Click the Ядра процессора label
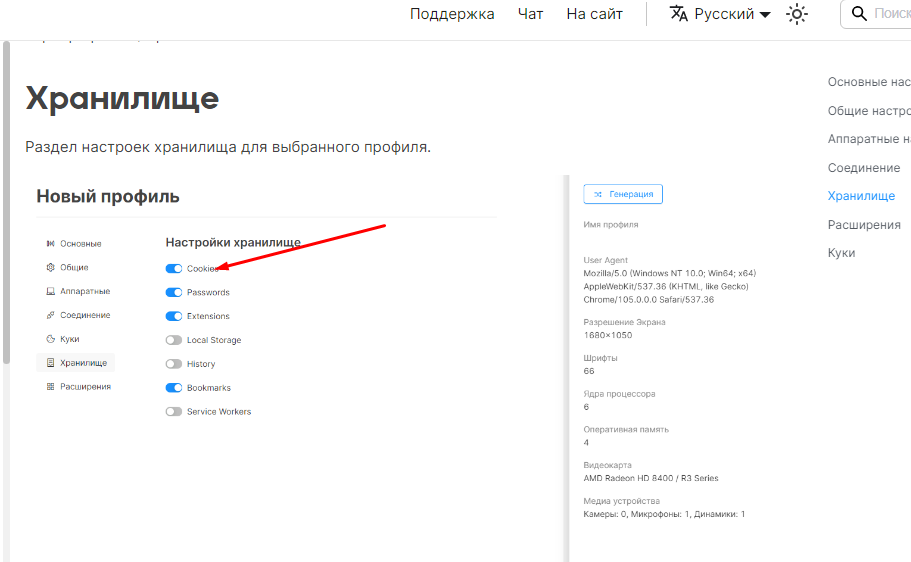The image size is (911, 562). coord(619,393)
